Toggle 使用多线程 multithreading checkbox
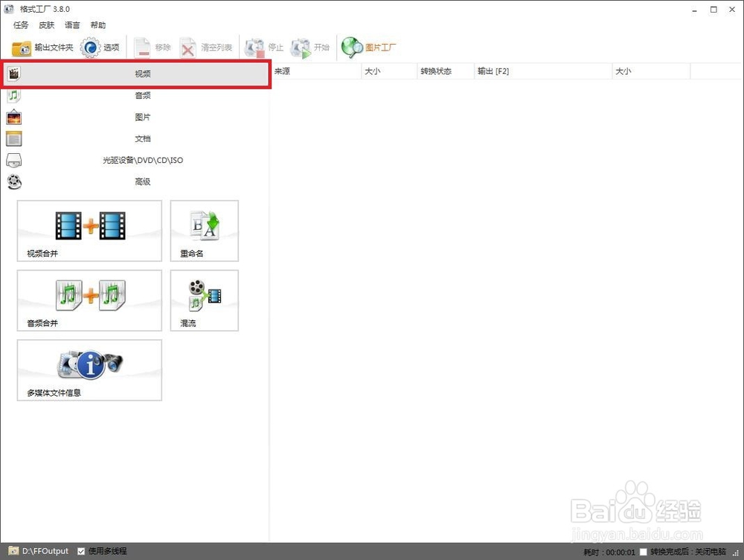Viewport: 744px width, 560px height. (x=81, y=551)
